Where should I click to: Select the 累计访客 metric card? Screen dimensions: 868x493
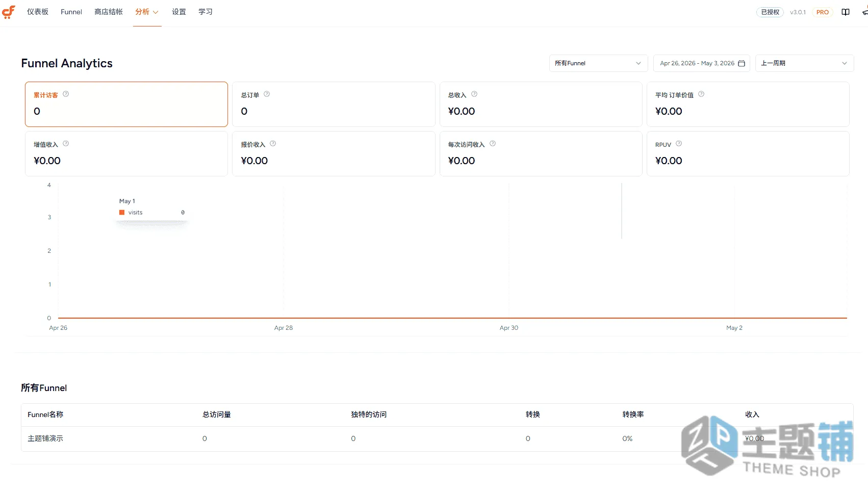pos(126,104)
